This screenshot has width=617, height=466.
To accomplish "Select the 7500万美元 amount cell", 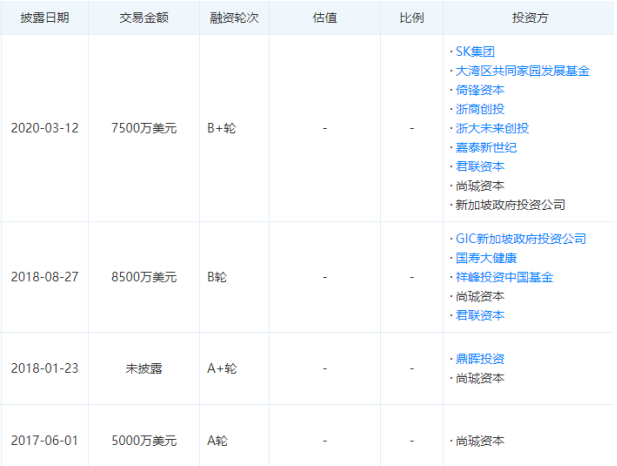I will pos(144,128).
